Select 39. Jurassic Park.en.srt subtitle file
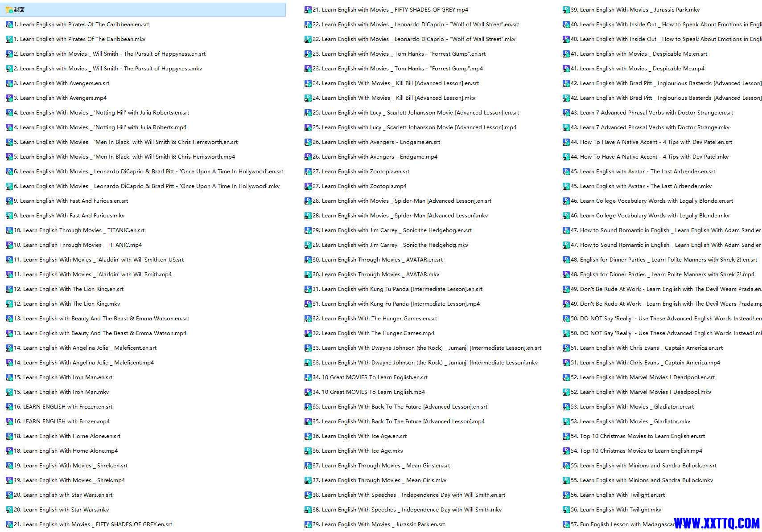This screenshot has height=532, width=762. (379, 524)
